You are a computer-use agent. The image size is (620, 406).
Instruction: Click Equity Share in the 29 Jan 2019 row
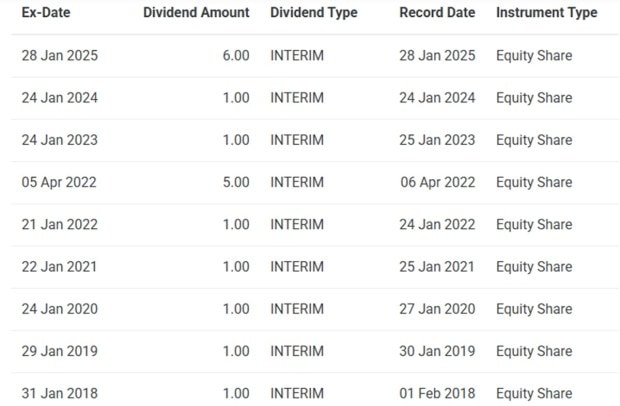coord(534,351)
